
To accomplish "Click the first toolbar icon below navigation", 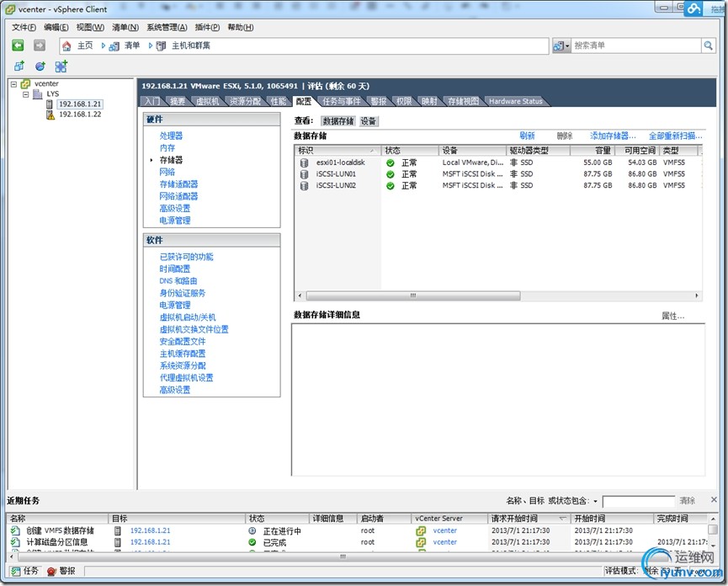I will (x=19, y=67).
